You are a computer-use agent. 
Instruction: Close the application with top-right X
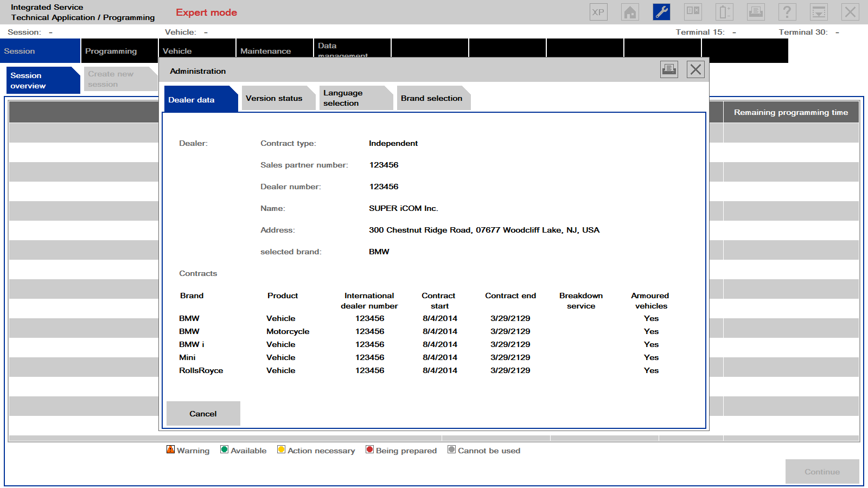[850, 12]
